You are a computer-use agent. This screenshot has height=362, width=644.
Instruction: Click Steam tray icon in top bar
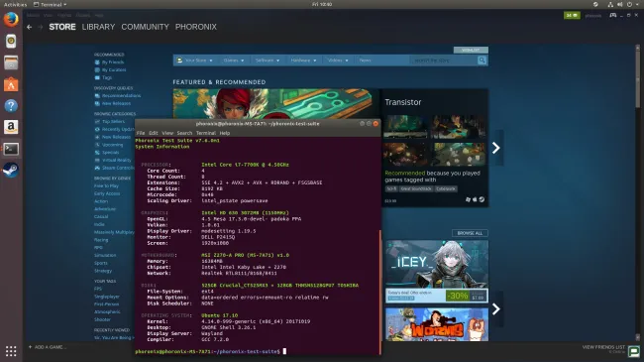(595, 4)
